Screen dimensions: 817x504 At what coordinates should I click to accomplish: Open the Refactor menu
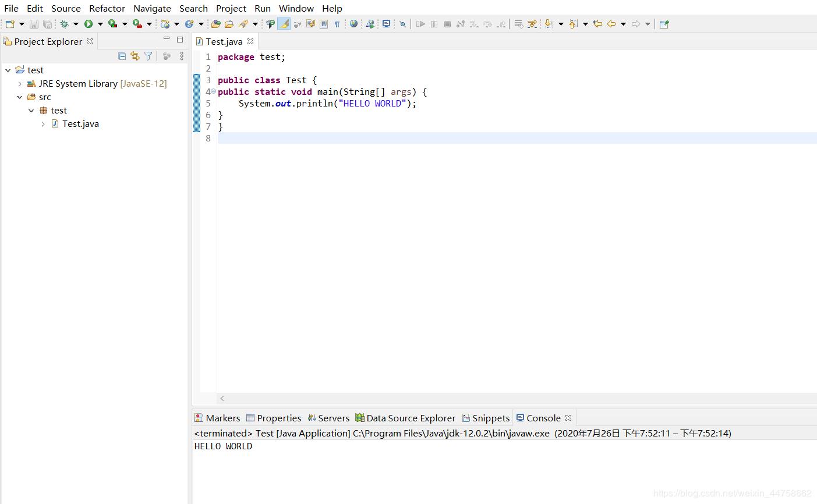pyautogui.click(x=107, y=8)
